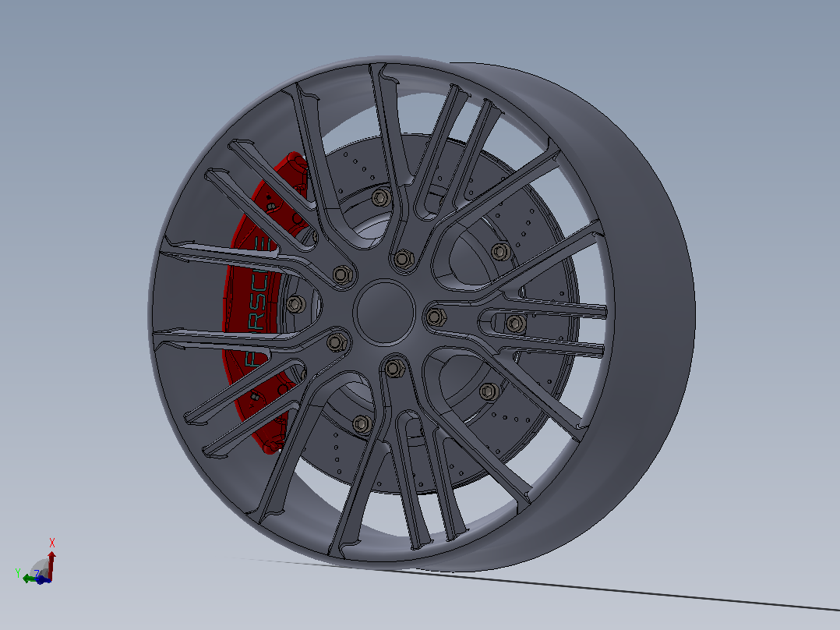Viewport: 840px width, 630px height.
Task: Select the lower-right bolt on the brake disc hat
Action: coord(489,391)
